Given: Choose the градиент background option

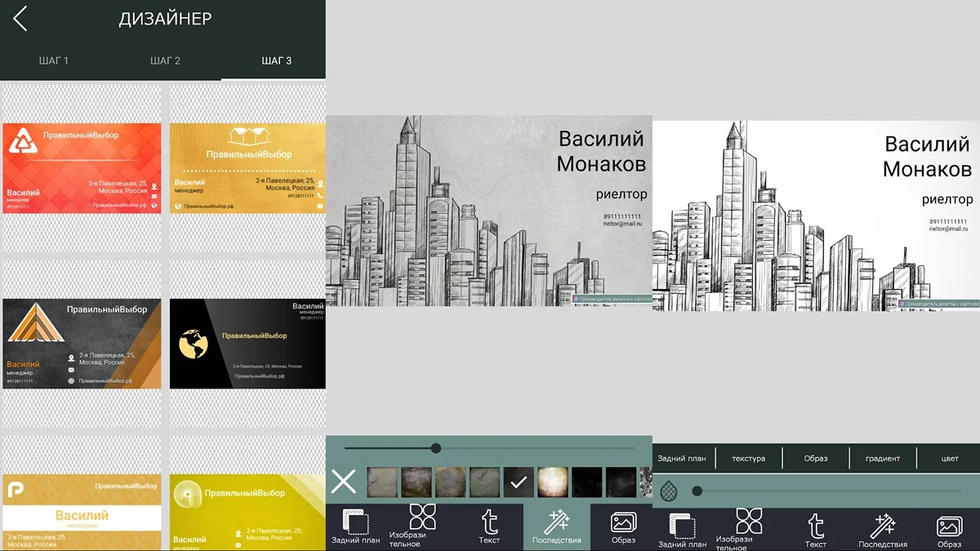Looking at the screenshot, I should tap(883, 459).
